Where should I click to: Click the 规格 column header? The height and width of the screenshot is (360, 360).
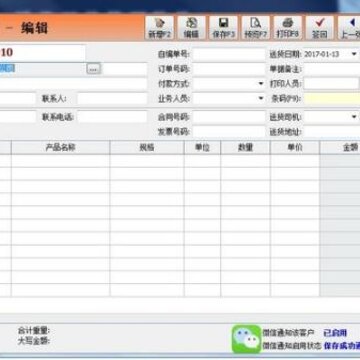click(147, 148)
